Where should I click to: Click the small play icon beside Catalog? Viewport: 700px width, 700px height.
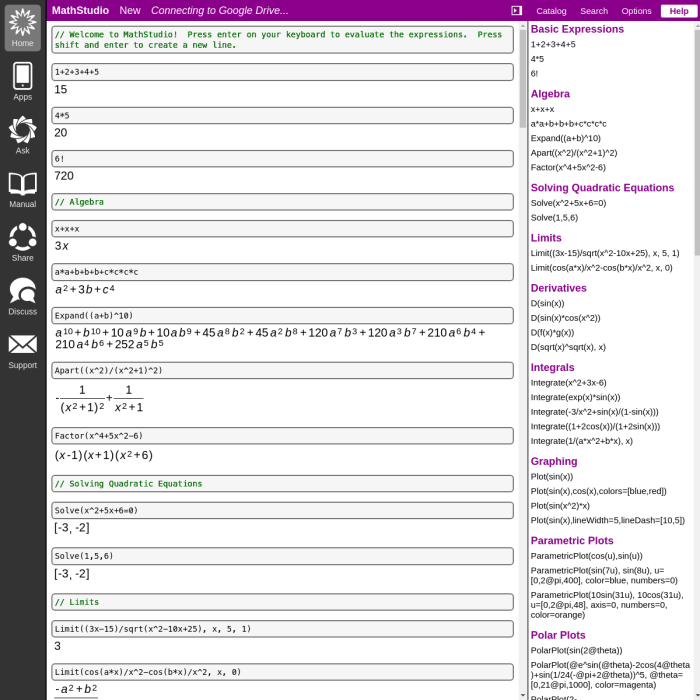pos(516,11)
